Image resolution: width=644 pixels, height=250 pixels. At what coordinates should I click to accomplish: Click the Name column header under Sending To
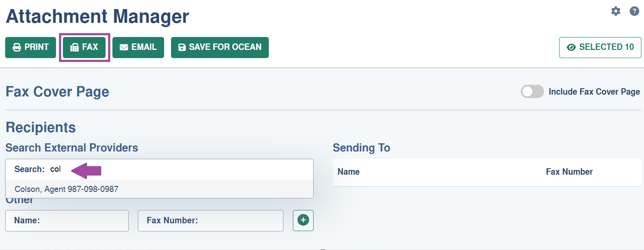point(348,172)
